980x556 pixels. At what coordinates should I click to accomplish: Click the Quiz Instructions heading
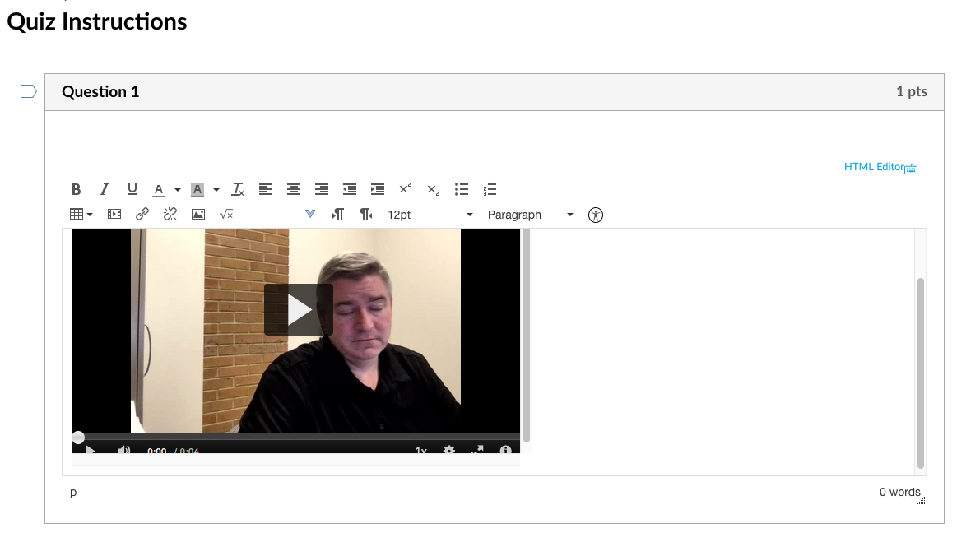(x=97, y=22)
